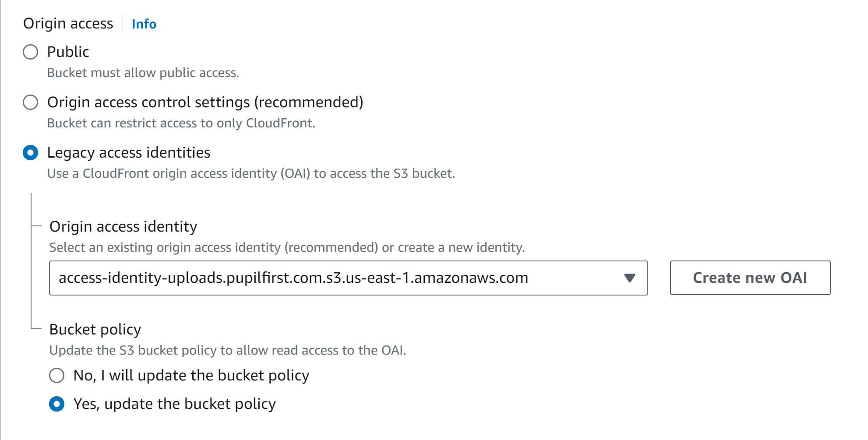The height and width of the screenshot is (440, 868).
Task: Click the selected OAI value text field
Action: 293,278
